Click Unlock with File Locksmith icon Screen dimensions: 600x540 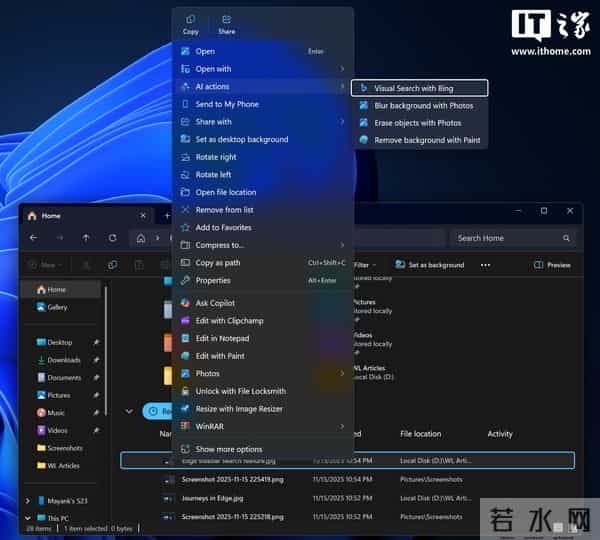[x=185, y=391]
